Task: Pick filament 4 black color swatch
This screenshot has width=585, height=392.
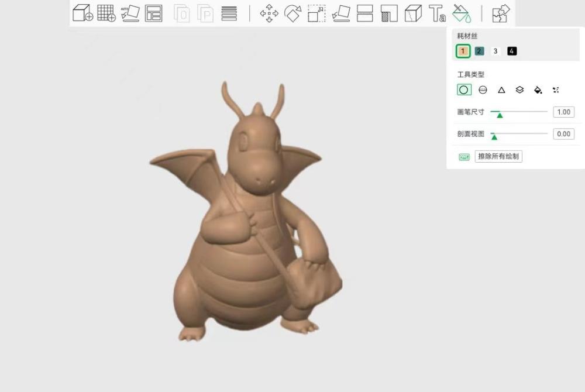Action: pyautogui.click(x=512, y=51)
